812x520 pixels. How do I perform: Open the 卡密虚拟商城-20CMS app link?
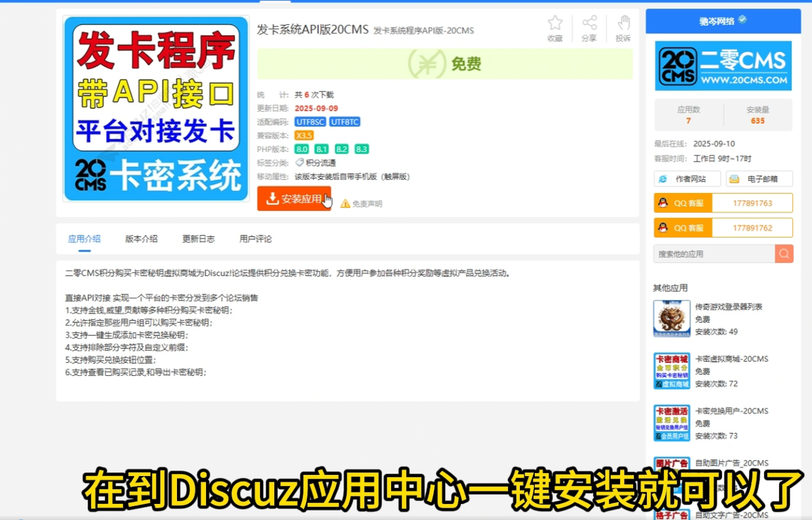pos(732,359)
